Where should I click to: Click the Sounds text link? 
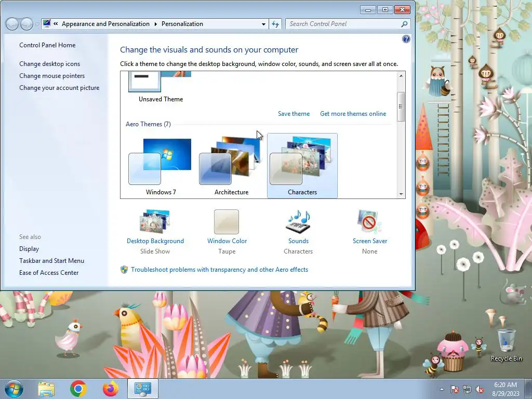click(x=298, y=241)
